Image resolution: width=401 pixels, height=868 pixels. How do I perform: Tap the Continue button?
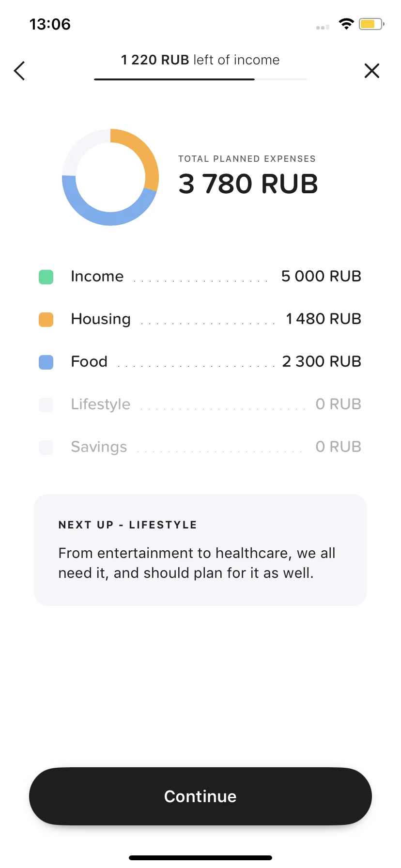click(200, 796)
